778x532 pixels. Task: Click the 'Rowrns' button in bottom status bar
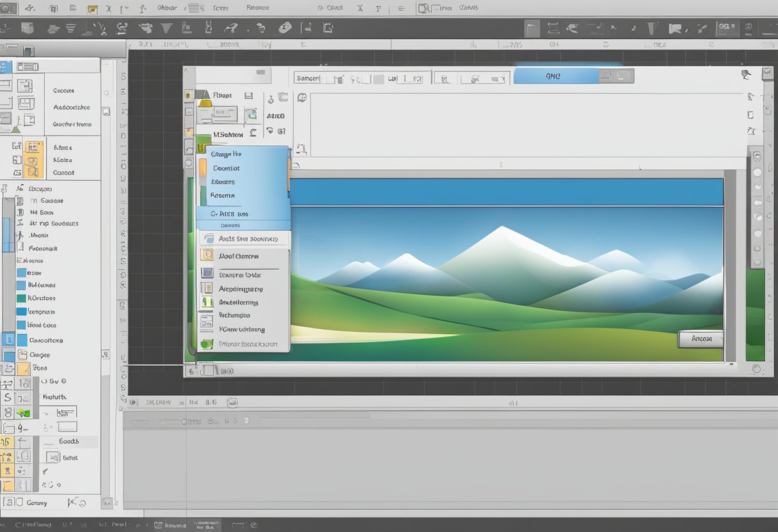[x=176, y=525]
